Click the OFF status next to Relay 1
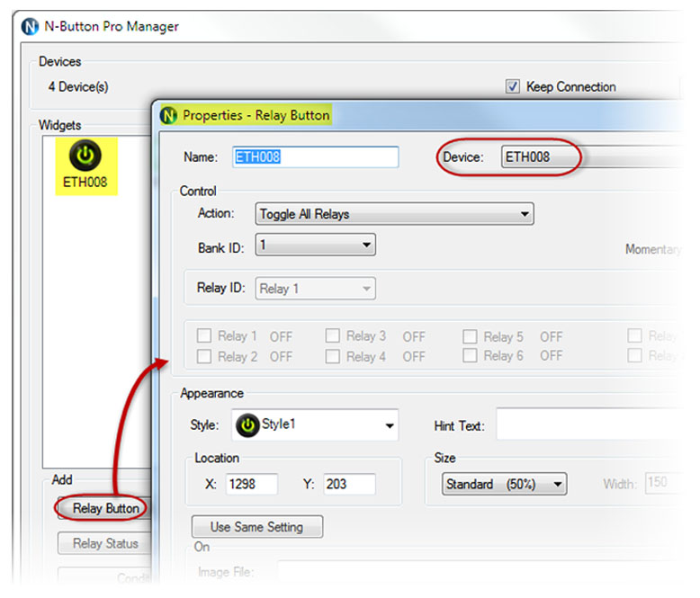 tap(281, 336)
